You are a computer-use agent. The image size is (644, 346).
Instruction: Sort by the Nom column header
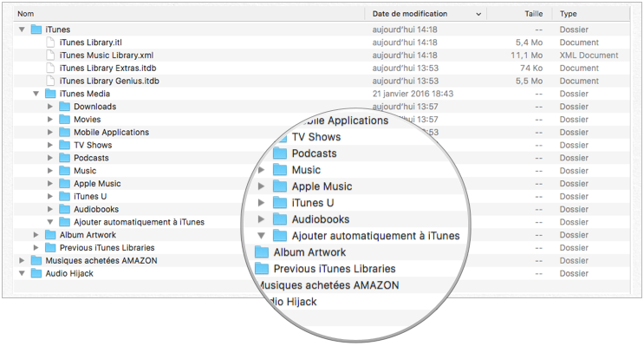(25, 14)
